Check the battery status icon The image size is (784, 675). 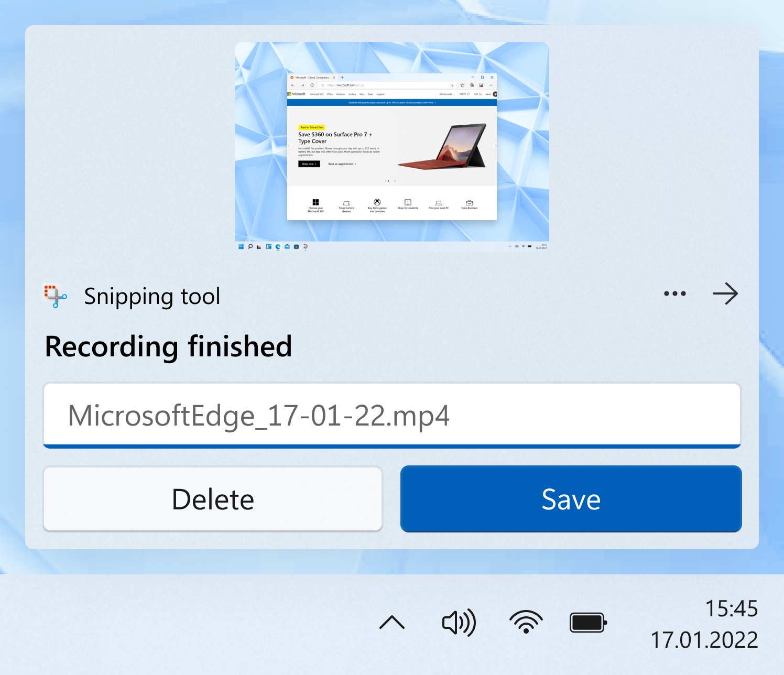[588, 623]
